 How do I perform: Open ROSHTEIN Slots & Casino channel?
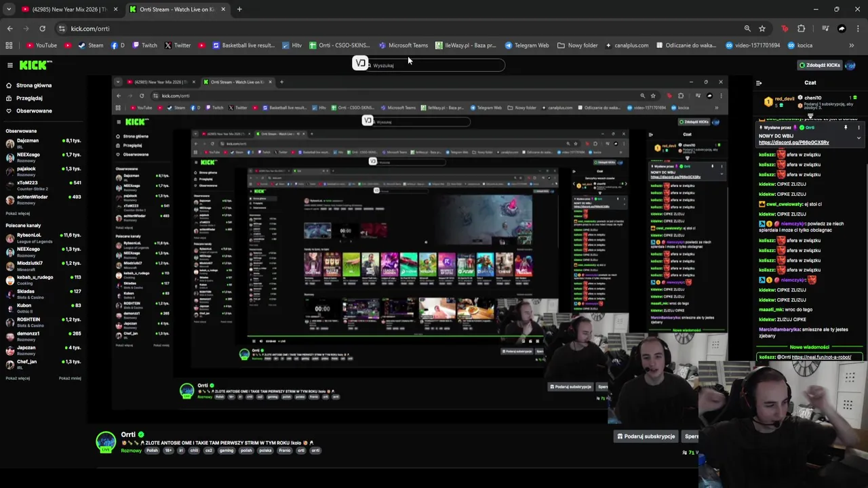[x=43, y=322]
